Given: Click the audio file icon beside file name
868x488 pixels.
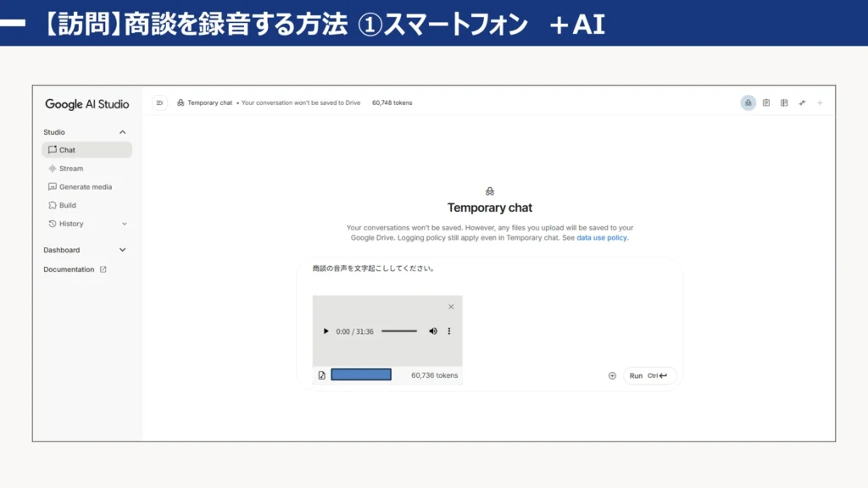Looking at the screenshot, I should click(321, 375).
